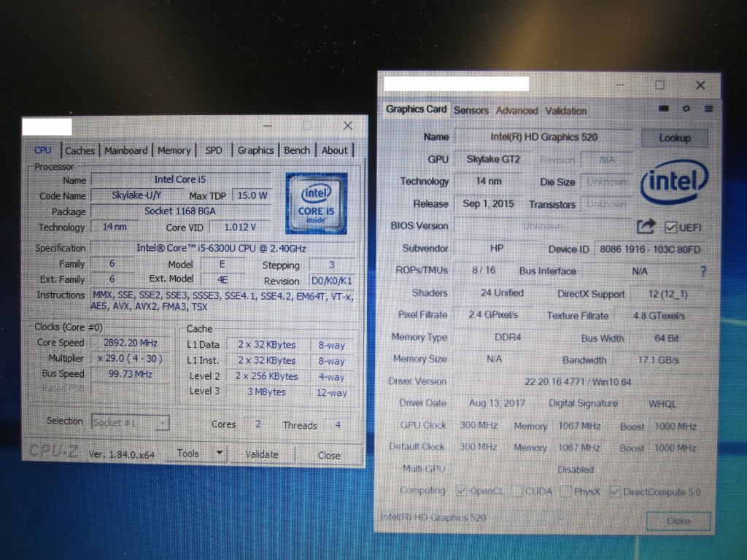Viewport: 747px width, 560px height.
Task: Click the Intel Core i5 badge in CPU-Z
Action: point(316,203)
